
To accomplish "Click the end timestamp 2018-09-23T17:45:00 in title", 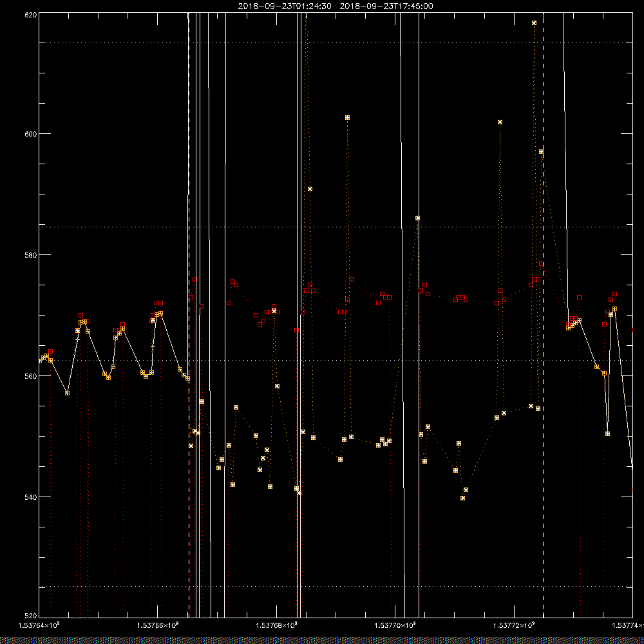I will 386,6.
